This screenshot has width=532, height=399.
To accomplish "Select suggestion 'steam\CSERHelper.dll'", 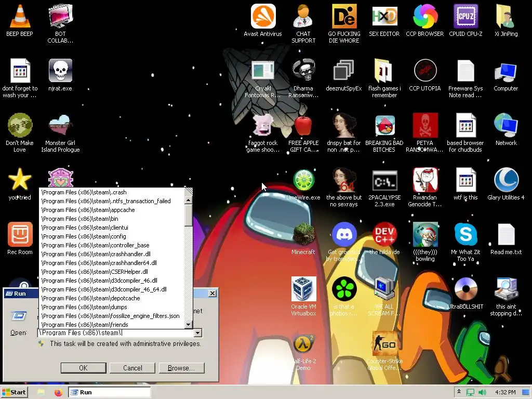I will [x=112, y=272].
